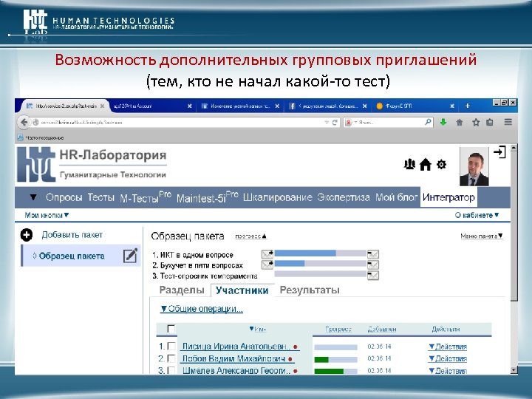Edit Образец пакета with the pencil icon

coord(130,256)
